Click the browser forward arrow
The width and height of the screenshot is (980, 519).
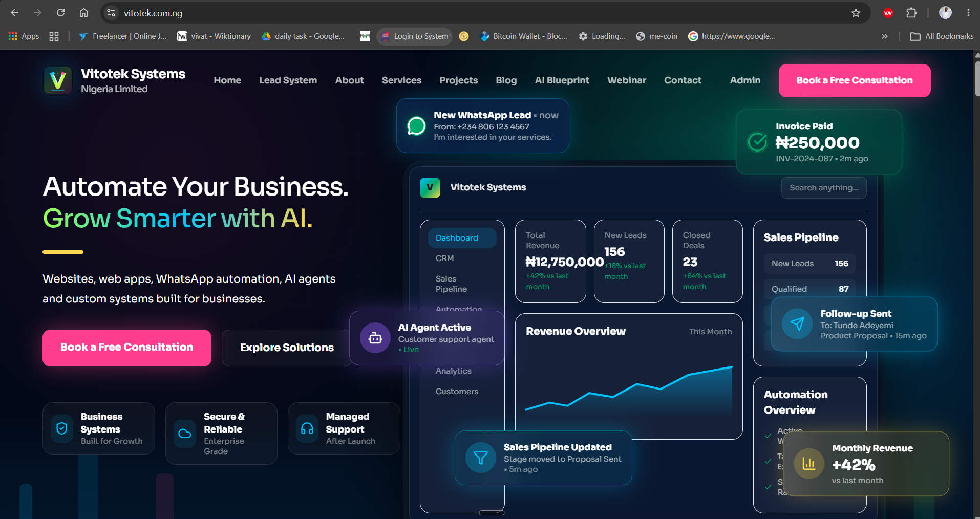coord(37,13)
